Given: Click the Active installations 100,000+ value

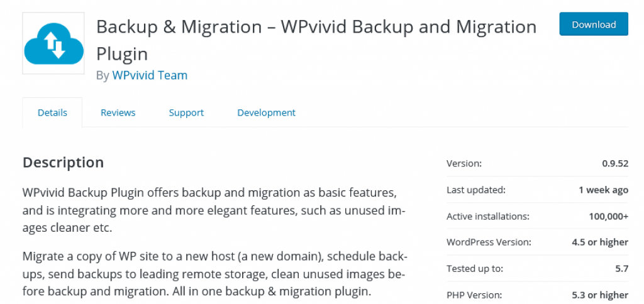Looking at the screenshot, I should (x=609, y=216).
